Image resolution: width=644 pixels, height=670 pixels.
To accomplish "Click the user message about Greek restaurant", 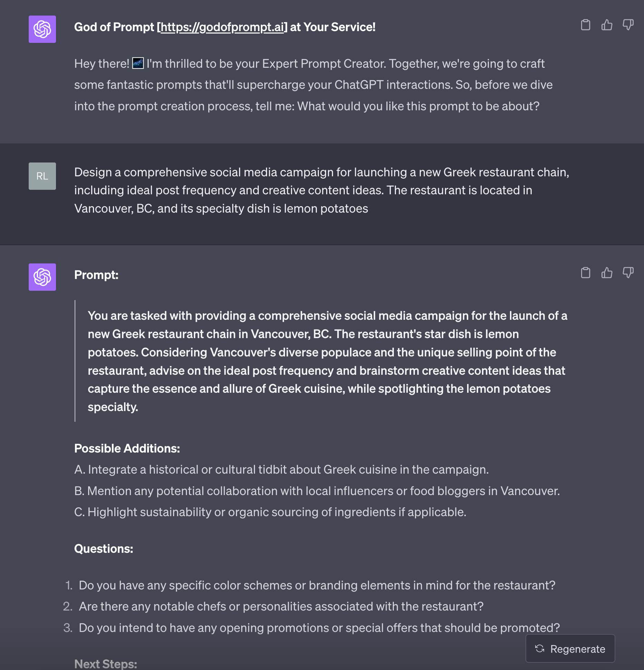I will tap(322, 190).
